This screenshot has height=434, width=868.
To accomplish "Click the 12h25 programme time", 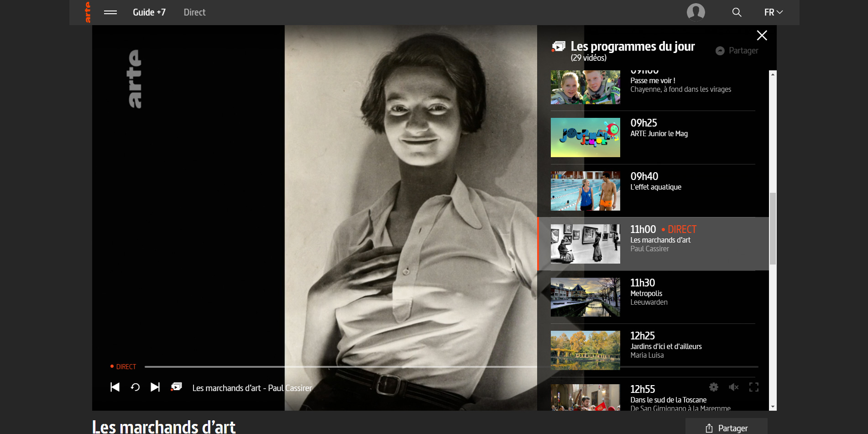I will (x=643, y=336).
